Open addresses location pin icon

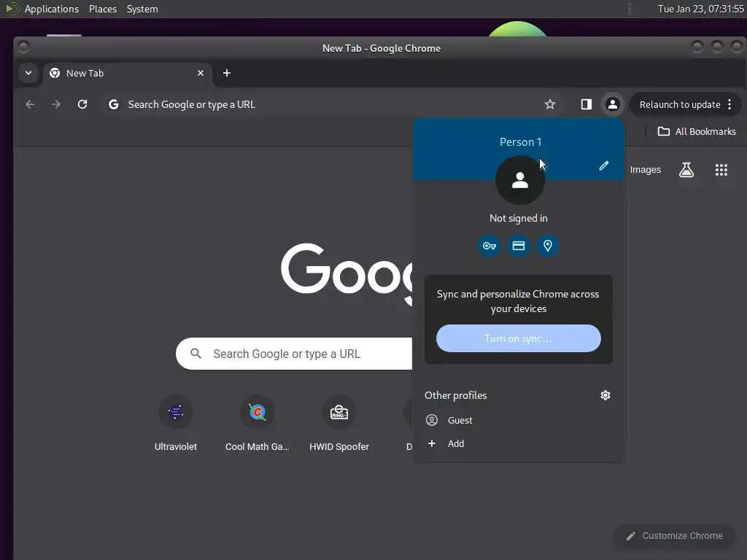coord(547,246)
